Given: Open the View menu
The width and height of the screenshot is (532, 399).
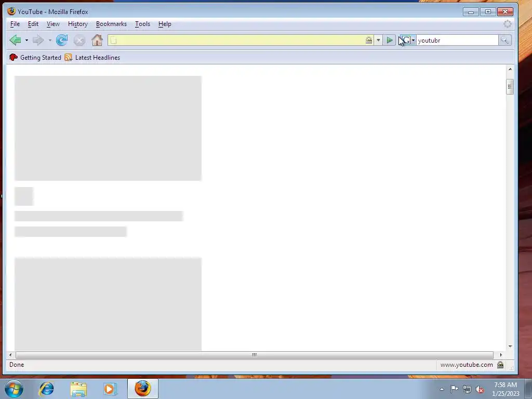Looking at the screenshot, I should click(x=53, y=24).
